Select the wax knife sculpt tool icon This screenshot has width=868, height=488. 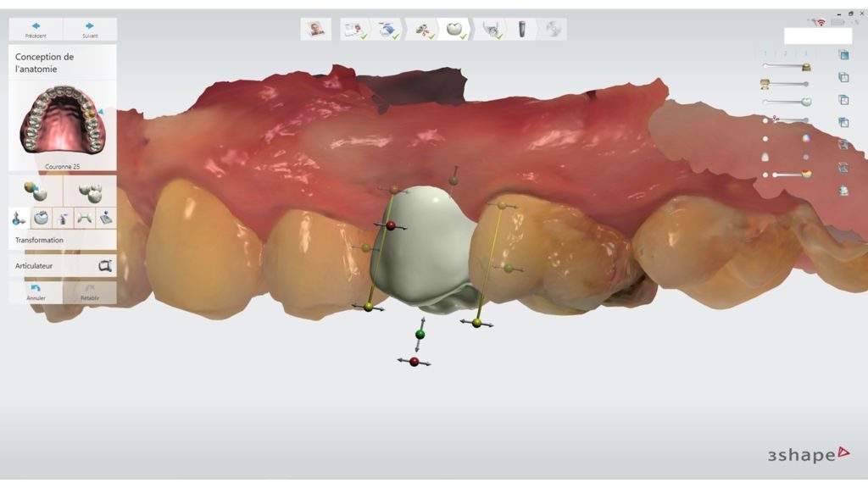coord(64,218)
